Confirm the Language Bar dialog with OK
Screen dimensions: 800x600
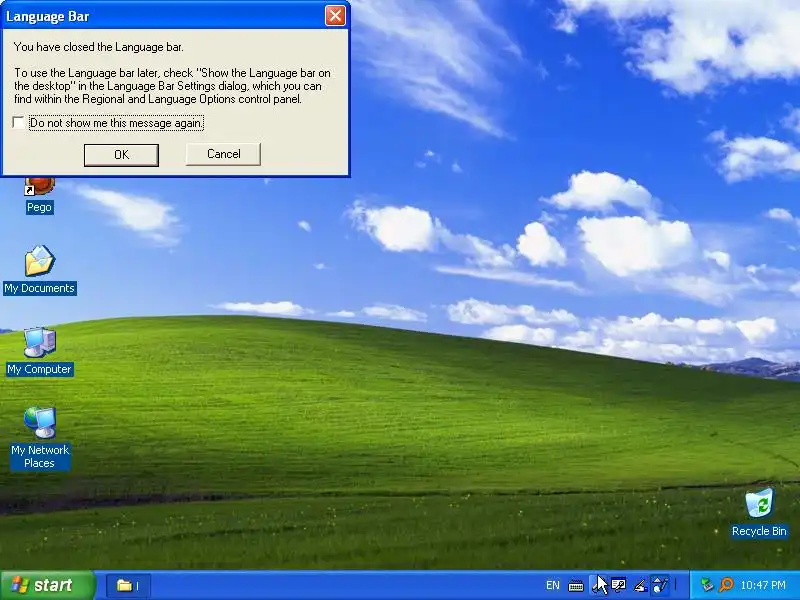coord(121,155)
